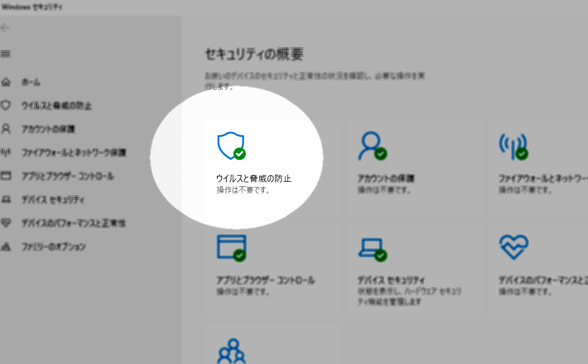Viewport: 588px width, 364px height.
Task: Click the sidebar antenna icon for ファイアウォール
Action: 6,153
